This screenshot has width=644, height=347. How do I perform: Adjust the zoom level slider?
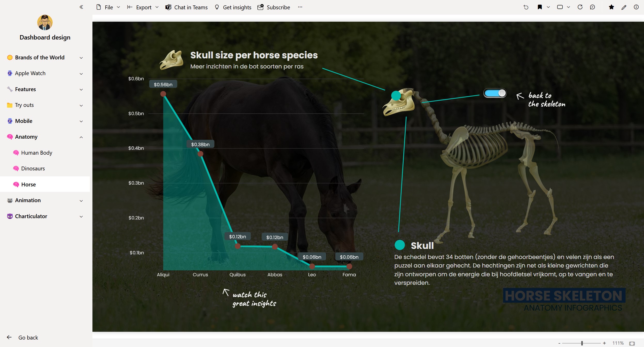pos(582,343)
